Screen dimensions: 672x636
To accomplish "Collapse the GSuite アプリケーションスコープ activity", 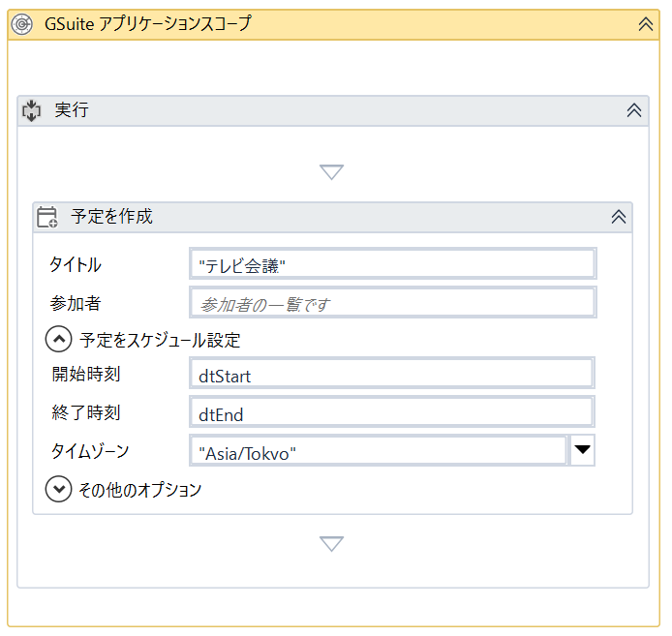I will pyautogui.click(x=646, y=24).
